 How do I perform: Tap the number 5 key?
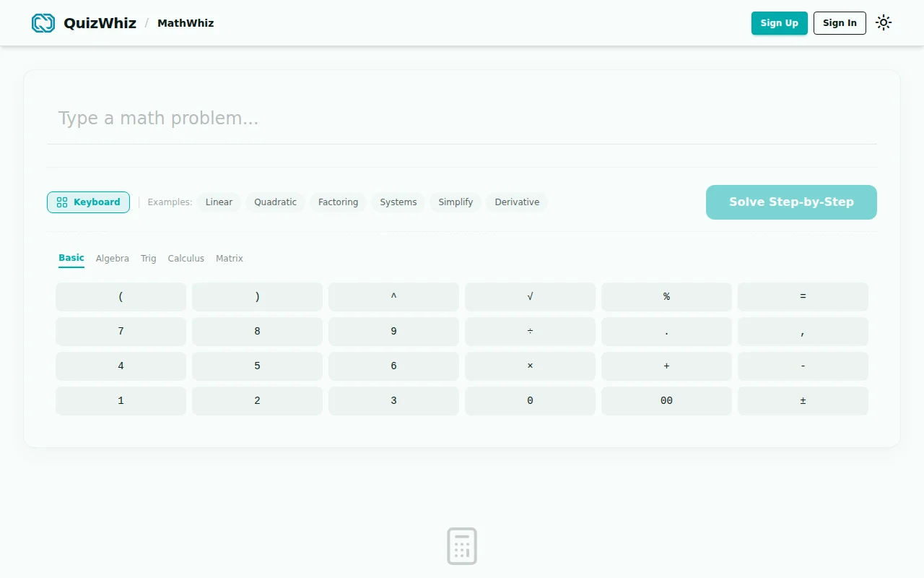(x=257, y=366)
